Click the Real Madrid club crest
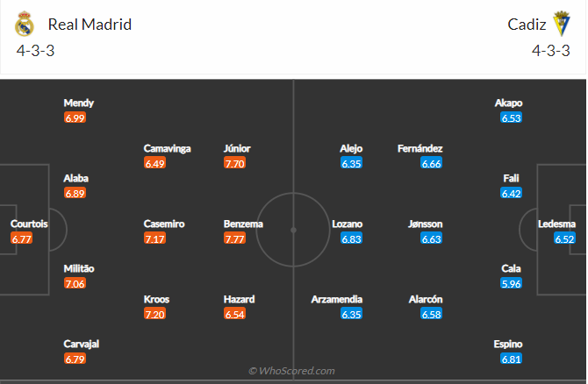Screen dimensions: 588x384 pos(25,25)
